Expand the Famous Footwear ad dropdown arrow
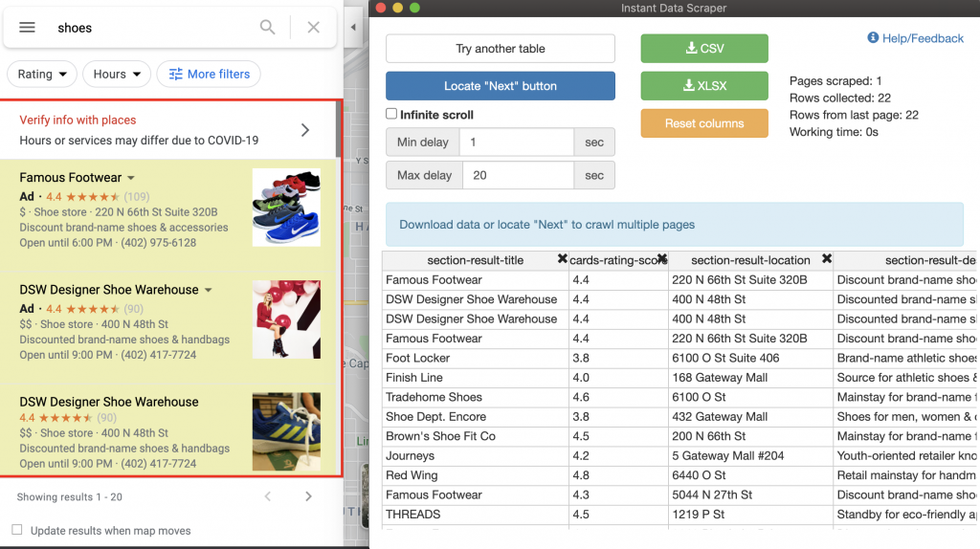Viewport: 980px width, 549px height. coord(131,178)
